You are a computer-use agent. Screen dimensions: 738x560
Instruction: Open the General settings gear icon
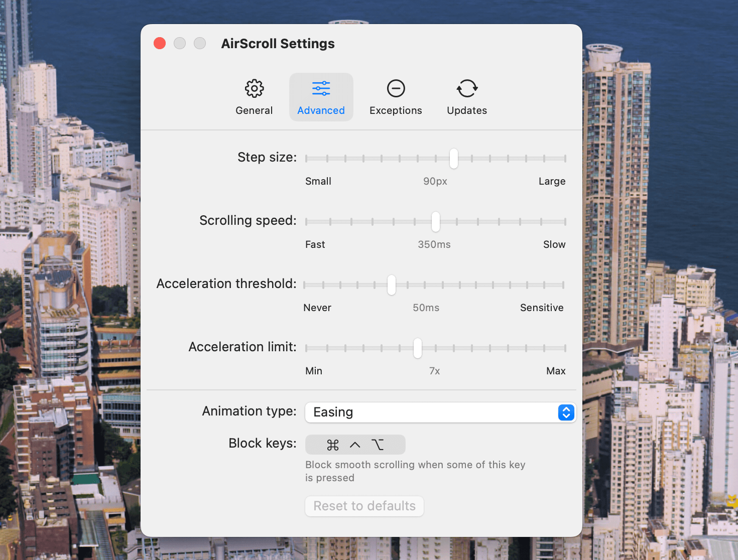[254, 88]
